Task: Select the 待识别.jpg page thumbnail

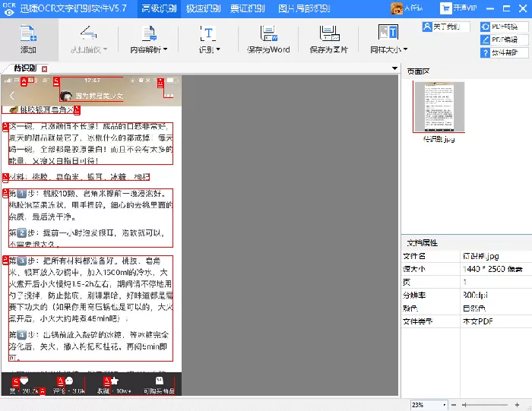Action: coord(439,107)
